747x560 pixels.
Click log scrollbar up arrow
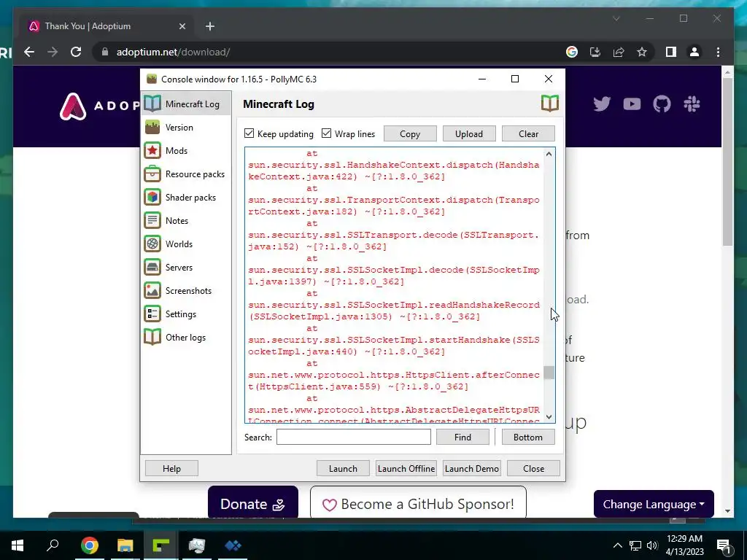click(549, 154)
